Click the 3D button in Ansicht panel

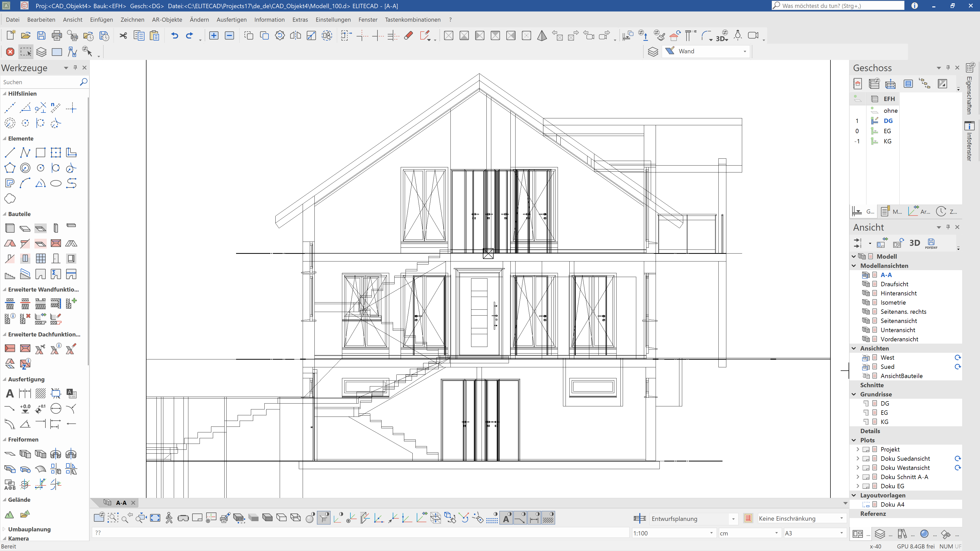pyautogui.click(x=915, y=243)
